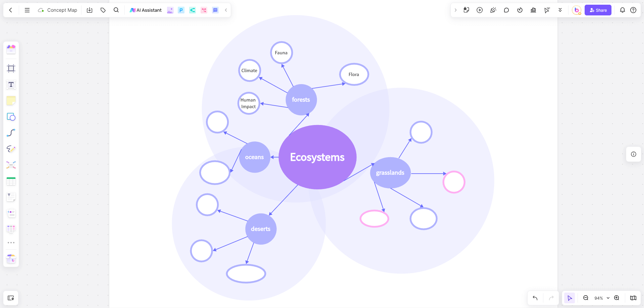Open the pages panel icon at bottom-left
The height and width of the screenshot is (308, 644).
click(11, 298)
